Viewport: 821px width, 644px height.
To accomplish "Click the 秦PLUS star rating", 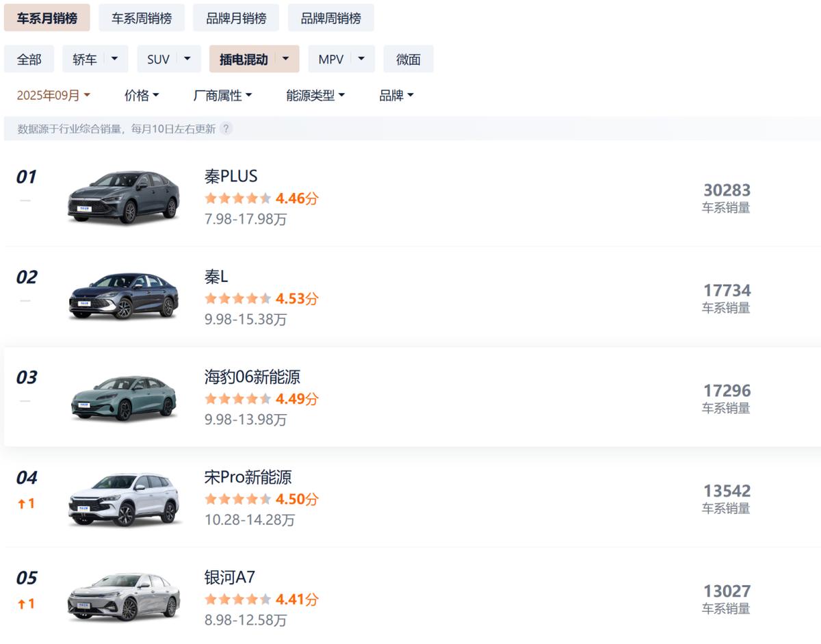I will tap(238, 198).
